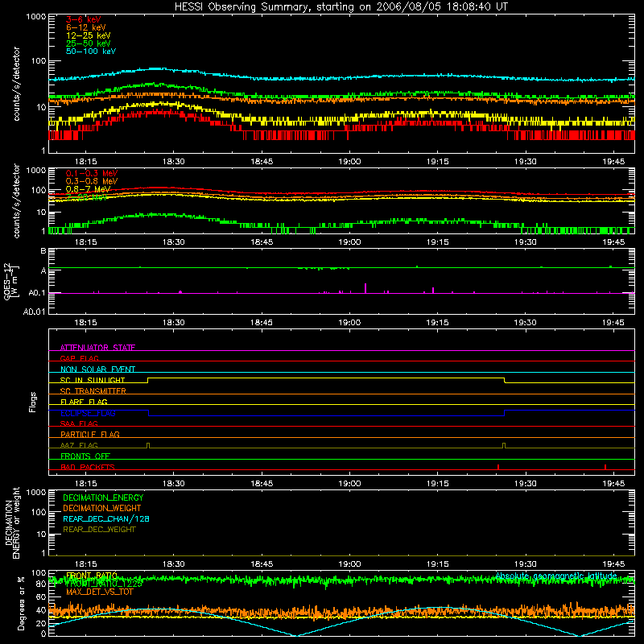
Task: Click the FLARE_FLAG label
Action: pos(84,402)
